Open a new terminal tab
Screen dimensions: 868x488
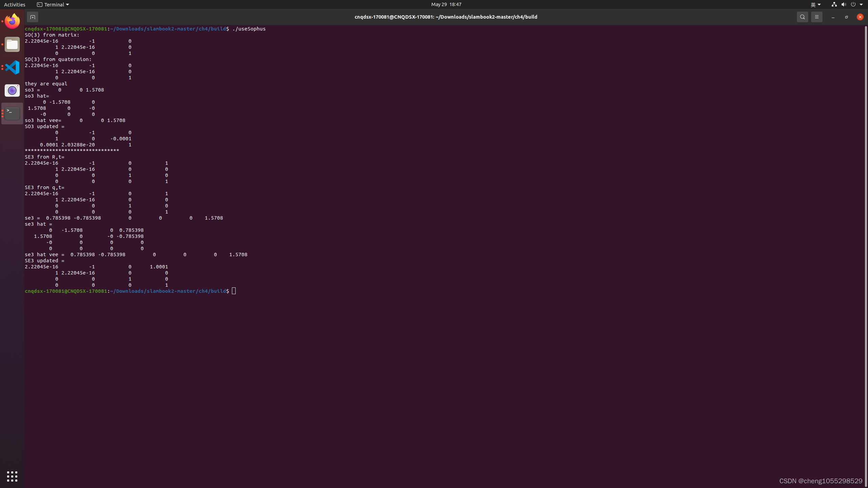[33, 17]
